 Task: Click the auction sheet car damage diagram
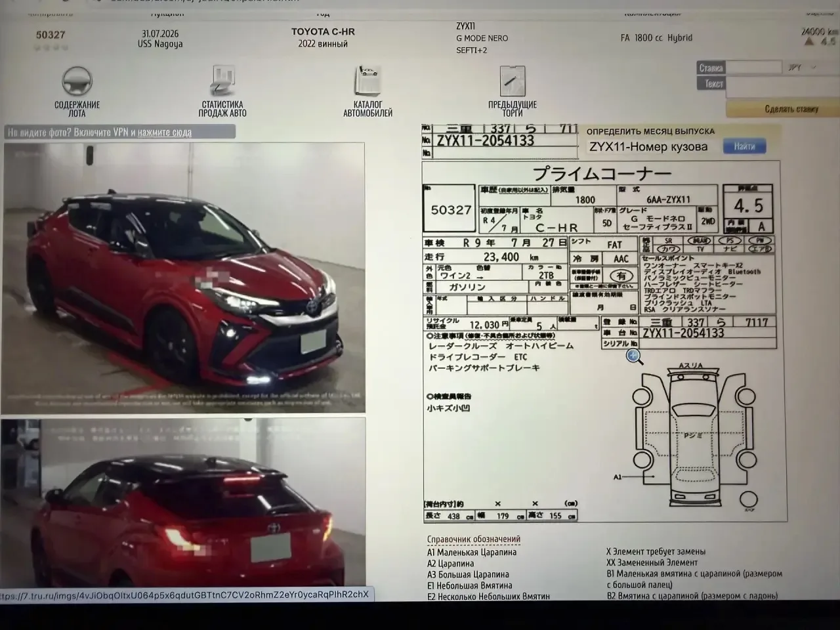[694, 433]
